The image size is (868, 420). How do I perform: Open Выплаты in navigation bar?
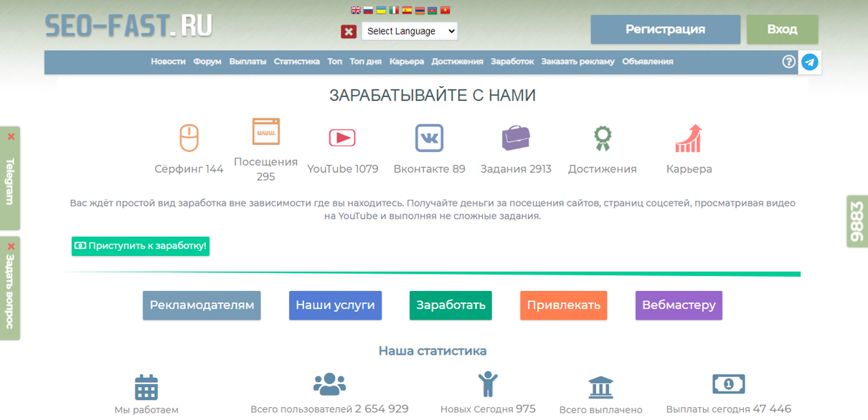point(247,62)
